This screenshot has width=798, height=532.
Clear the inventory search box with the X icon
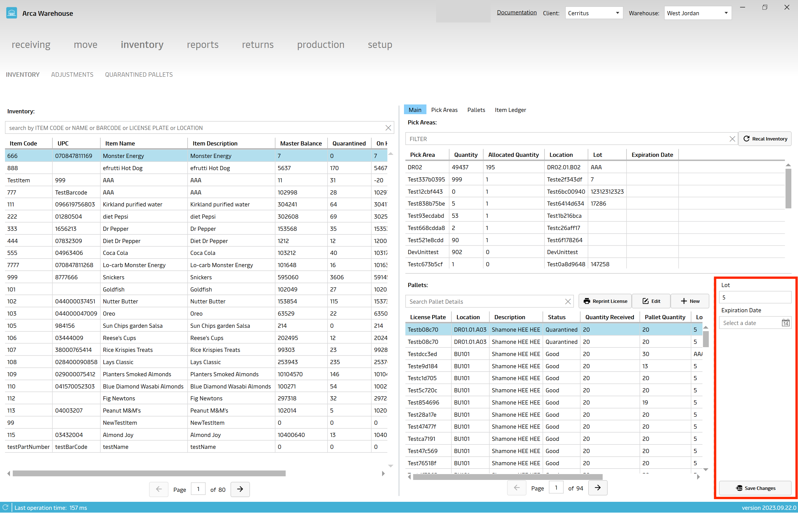tap(388, 128)
